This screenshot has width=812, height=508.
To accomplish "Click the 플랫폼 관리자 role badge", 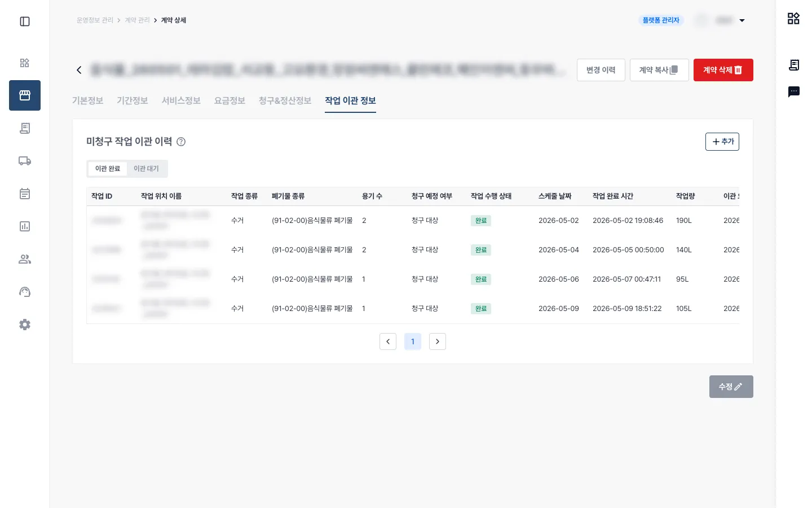I will (661, 20).
